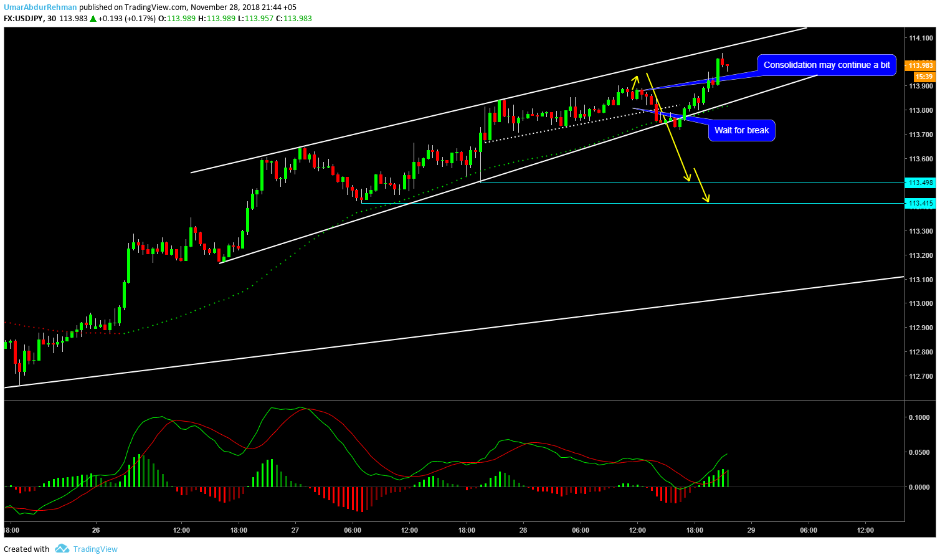Screen dimensions: 940x560
Task: Click the +0.193 (+0.17%) change value
Action: [x=127, y=18]
